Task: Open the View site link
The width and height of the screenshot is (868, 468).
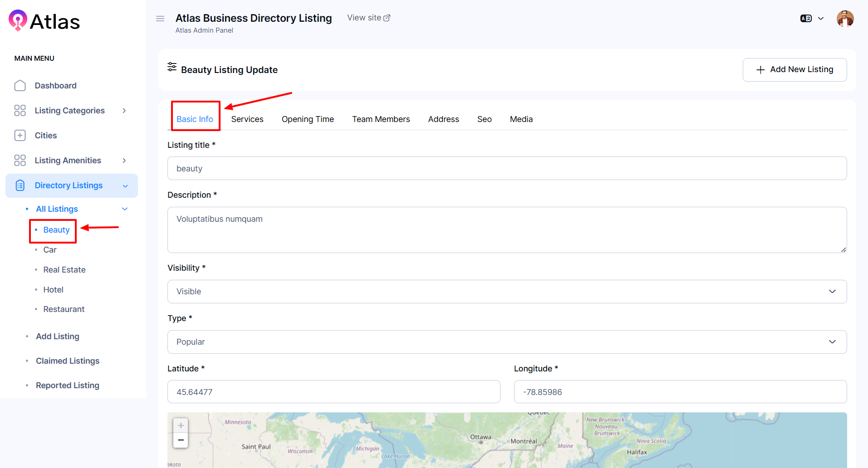Action: coord(368,18)
